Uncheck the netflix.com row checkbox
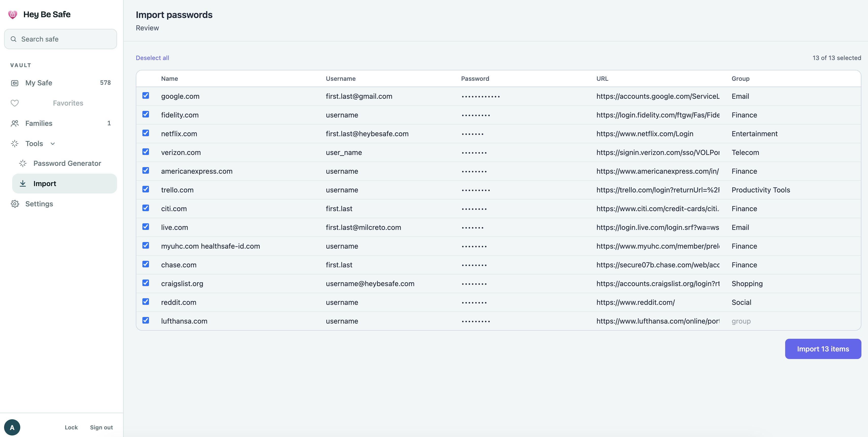Viewport: 868px width, 437px height. [146, 133]
